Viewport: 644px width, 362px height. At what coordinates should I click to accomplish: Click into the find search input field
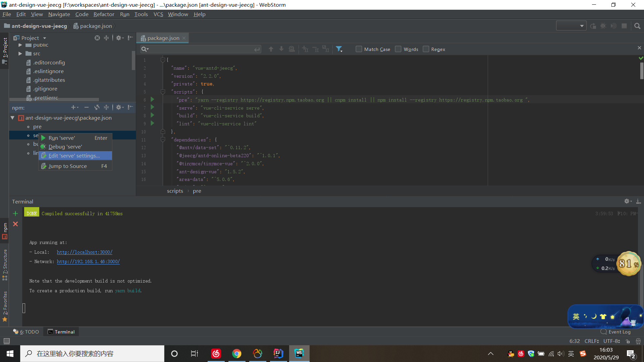[201, 49]
